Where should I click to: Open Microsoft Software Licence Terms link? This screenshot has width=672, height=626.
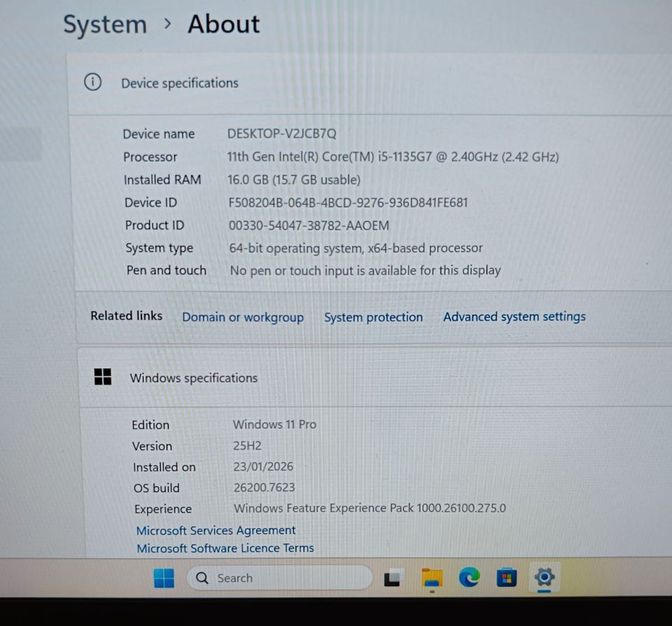tap(225, 548)
